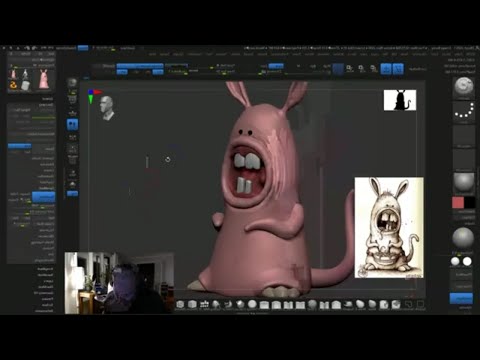Click the black rat silhouette thumbnail

[x=400, y=100]
